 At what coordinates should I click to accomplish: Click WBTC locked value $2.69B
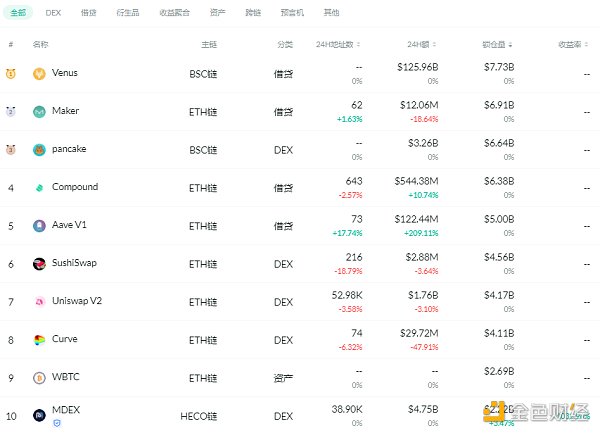(499, 371)
